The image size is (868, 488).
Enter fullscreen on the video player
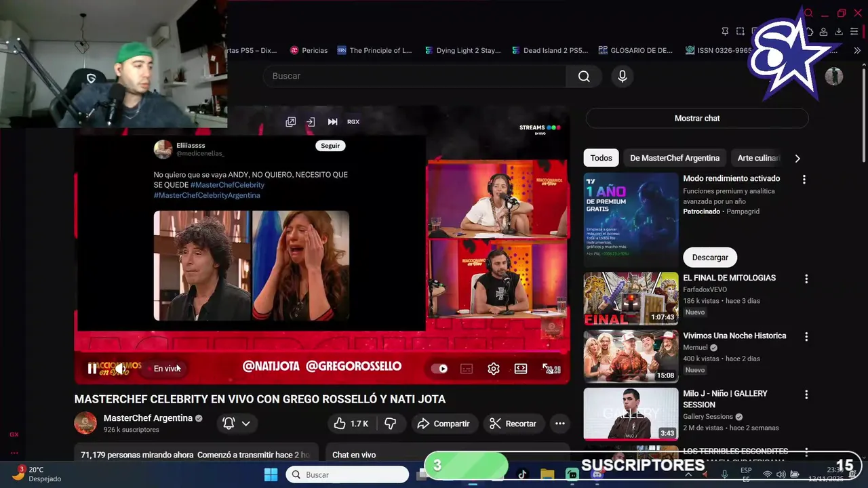pos(547,369)
